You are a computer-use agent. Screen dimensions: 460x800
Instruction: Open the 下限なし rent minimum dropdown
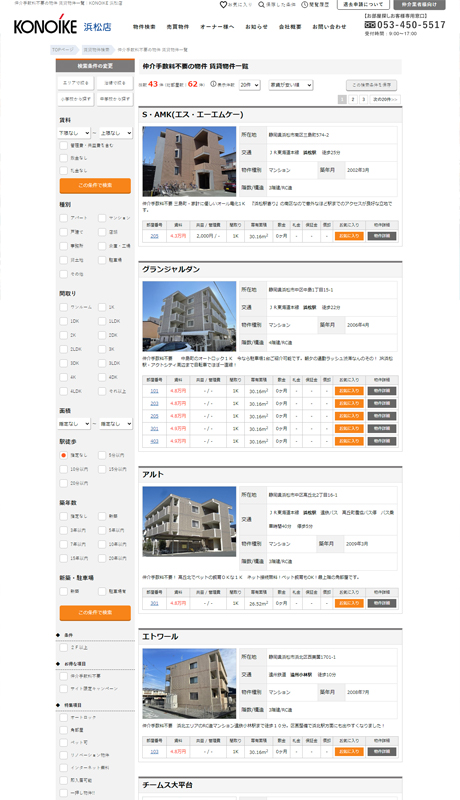coord(74,133)
